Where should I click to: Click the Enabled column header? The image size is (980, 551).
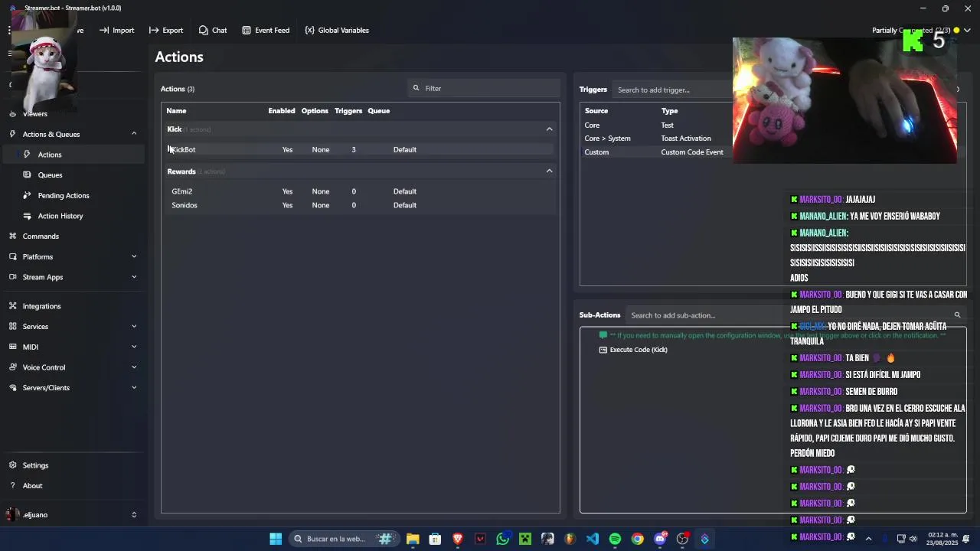(282, 111)
